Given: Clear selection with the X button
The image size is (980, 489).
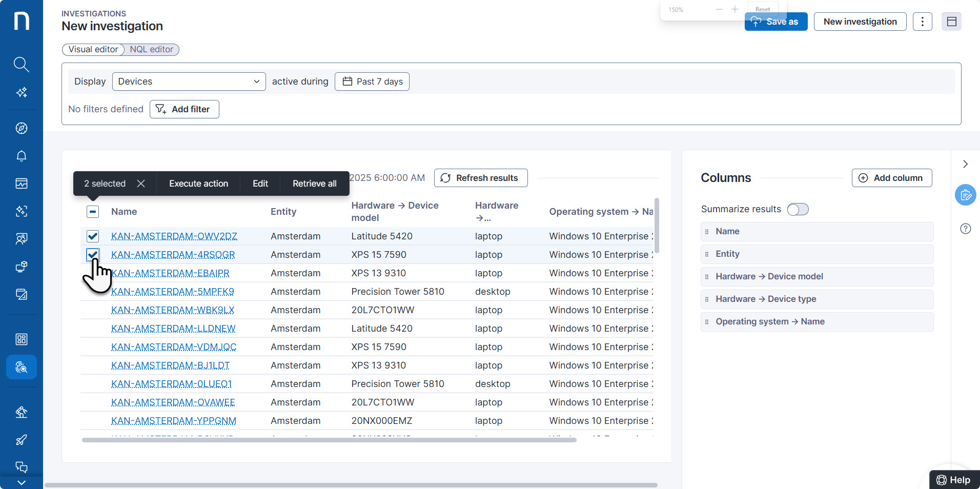Looking at the screenshot, I should [x=141, y=184].
